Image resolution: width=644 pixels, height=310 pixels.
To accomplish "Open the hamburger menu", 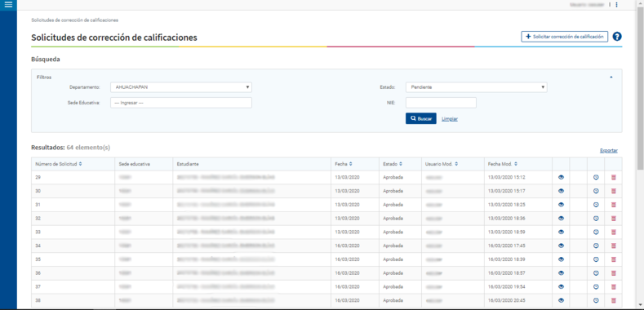I will tap(8, 5).
